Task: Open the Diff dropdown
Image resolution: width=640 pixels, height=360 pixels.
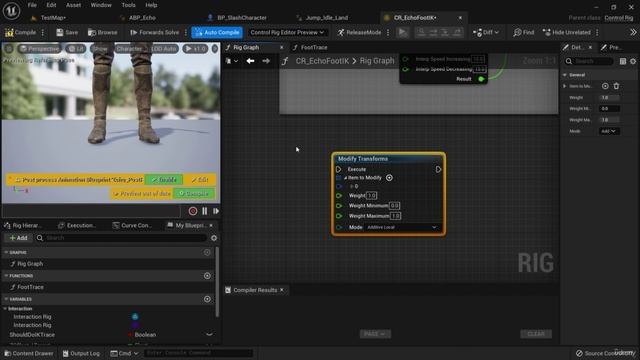Action: 485,32
